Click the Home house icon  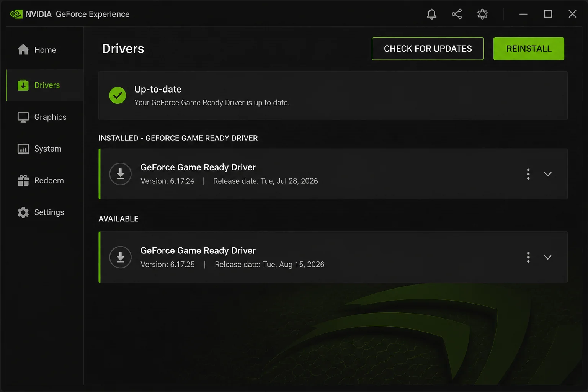(23, 49)
